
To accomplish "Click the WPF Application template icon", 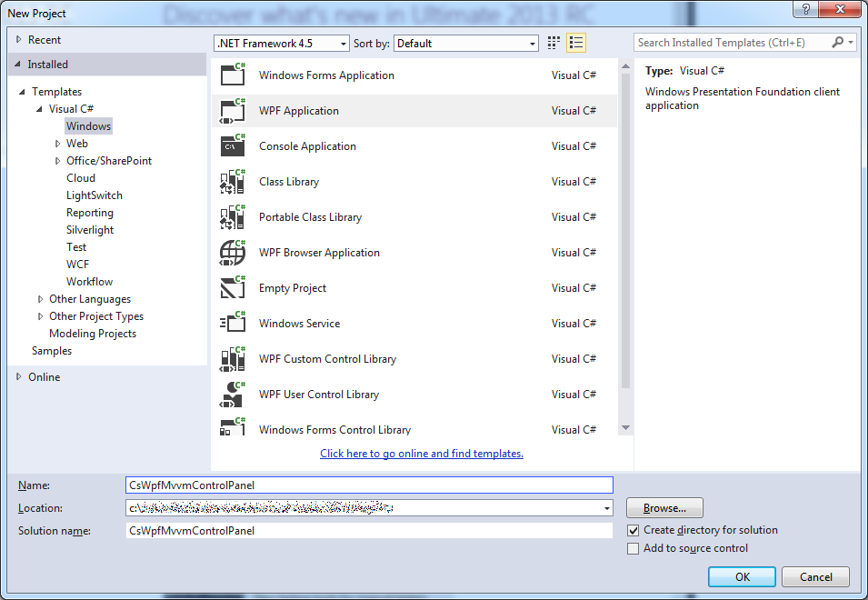I will point(233,111).
